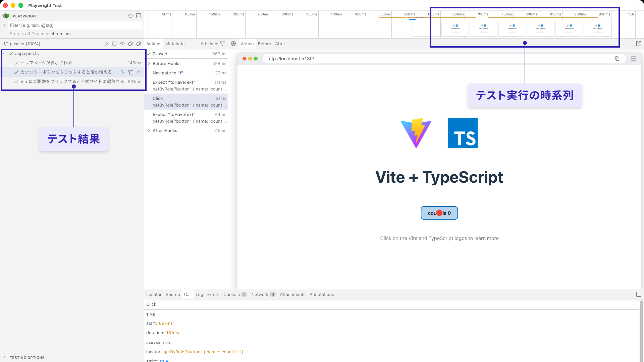Screen dimensions: 644x362
Task: Open snapshot in new window icon
Action: click(638, 44)
